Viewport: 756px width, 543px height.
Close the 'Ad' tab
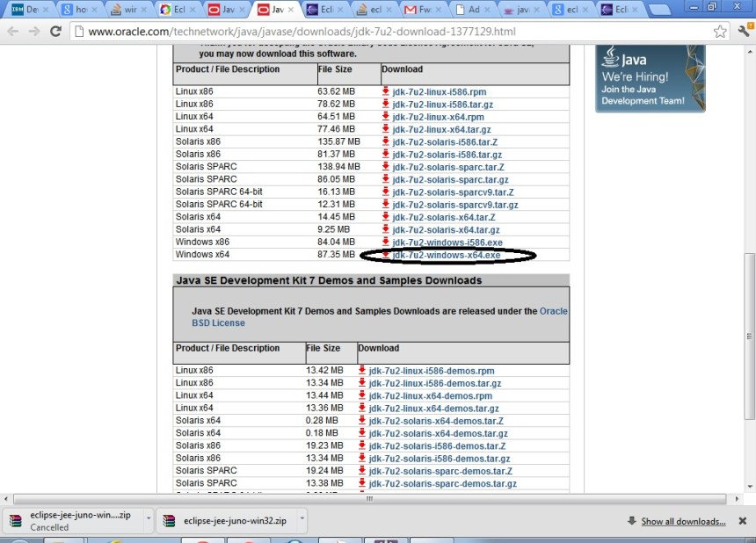pyautogui.click(x=487, y=9)
